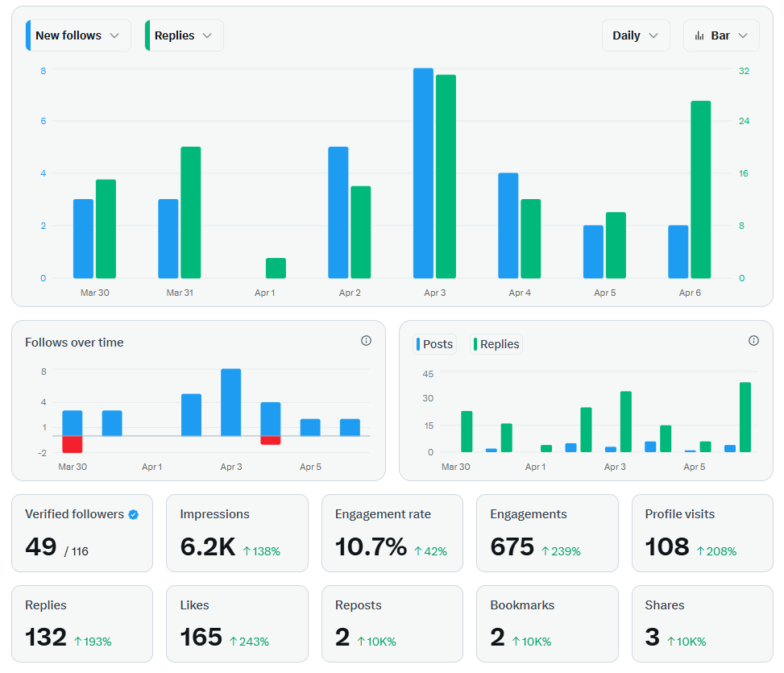Open the Replies metric selector at the top

coord(184,35)
